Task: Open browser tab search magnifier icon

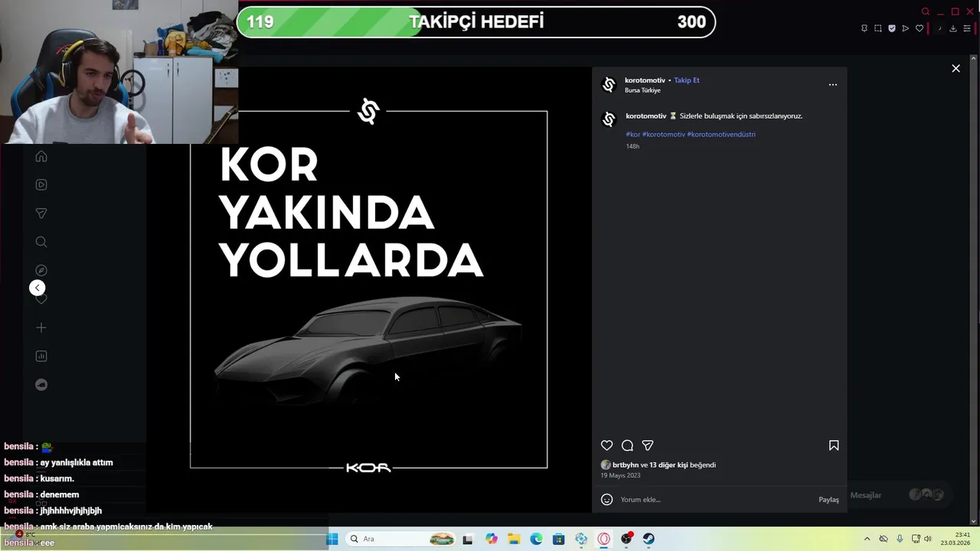Action: (925, 11)
